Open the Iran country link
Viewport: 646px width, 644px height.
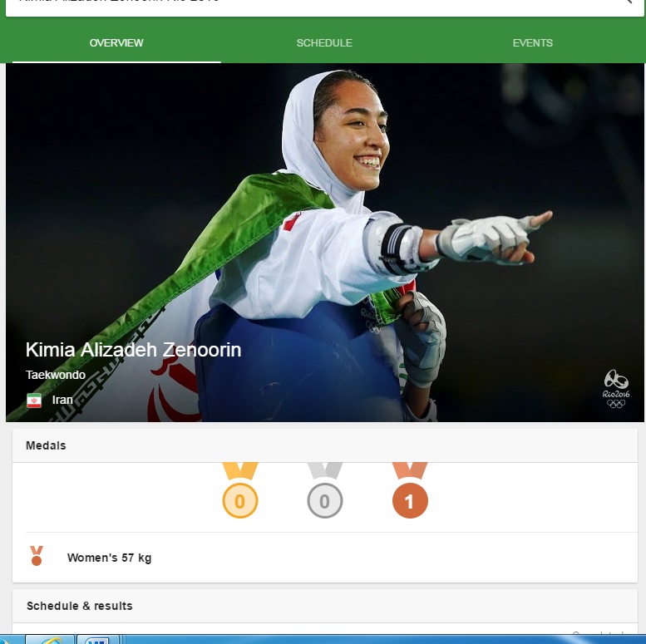62,400
